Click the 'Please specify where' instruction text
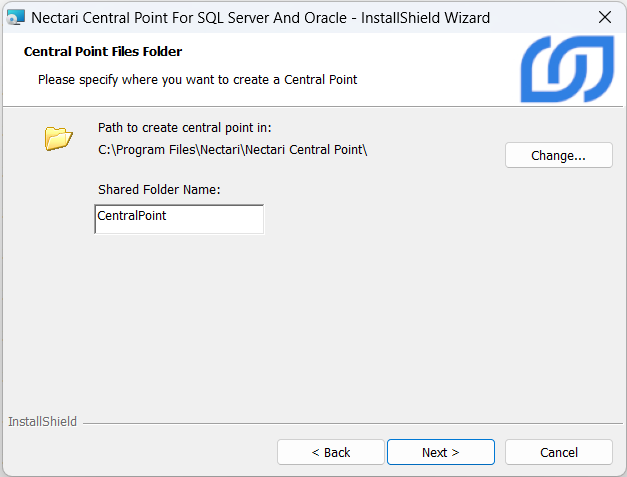Viewport: 627px width, 477px height. 197,79
